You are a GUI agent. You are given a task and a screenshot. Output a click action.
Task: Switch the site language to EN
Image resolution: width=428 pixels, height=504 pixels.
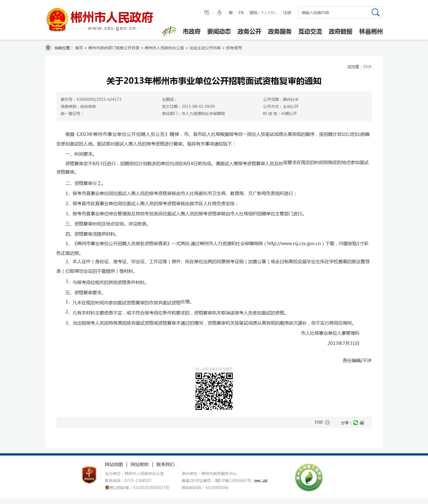241,13
